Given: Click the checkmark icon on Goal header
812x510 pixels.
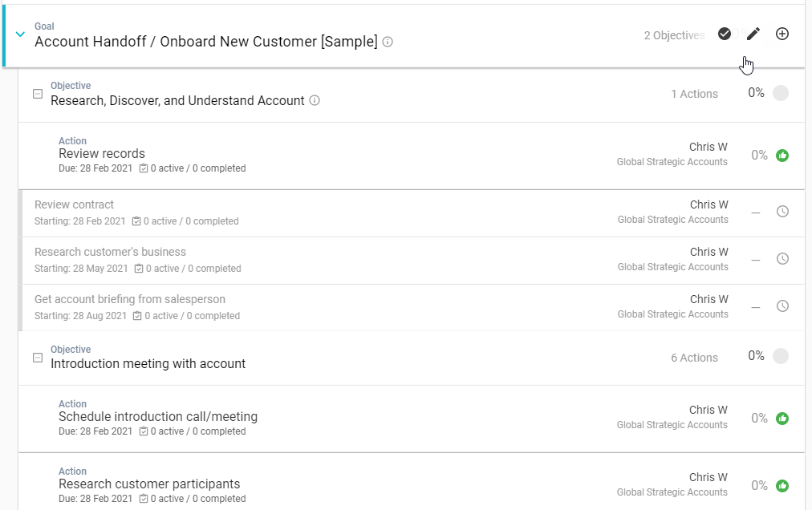Looking at the screenshot, I should (x=724, y=34).
